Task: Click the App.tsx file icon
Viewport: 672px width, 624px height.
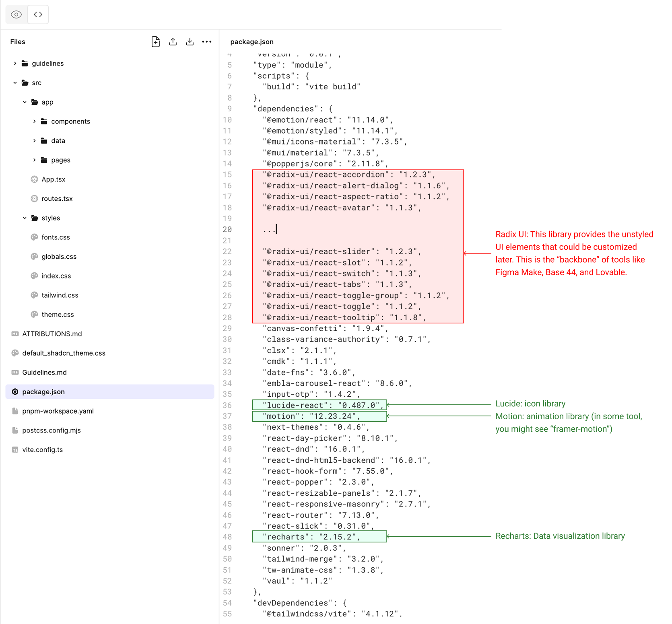Action: click(x=34, y=179)
